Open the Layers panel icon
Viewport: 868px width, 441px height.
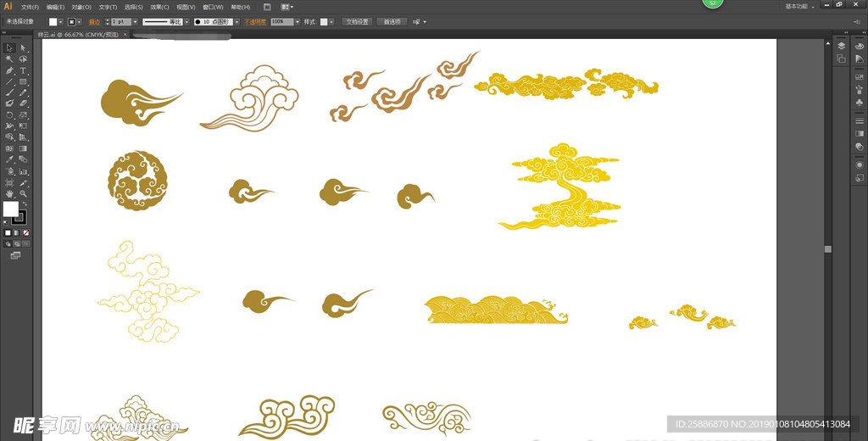pyautogui.click(x=841, y=46)
